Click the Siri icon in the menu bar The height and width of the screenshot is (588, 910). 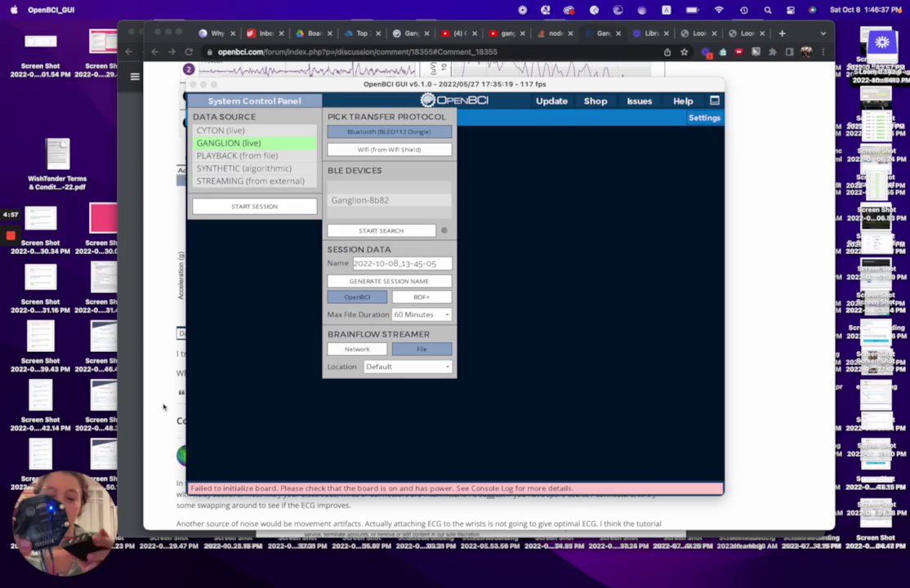tap(813, 10)
